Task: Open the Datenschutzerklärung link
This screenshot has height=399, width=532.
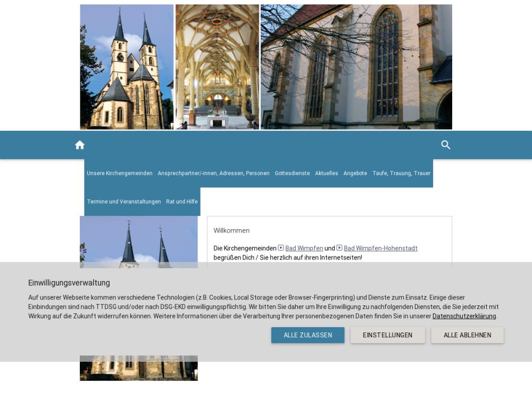Action: [464, 316]
